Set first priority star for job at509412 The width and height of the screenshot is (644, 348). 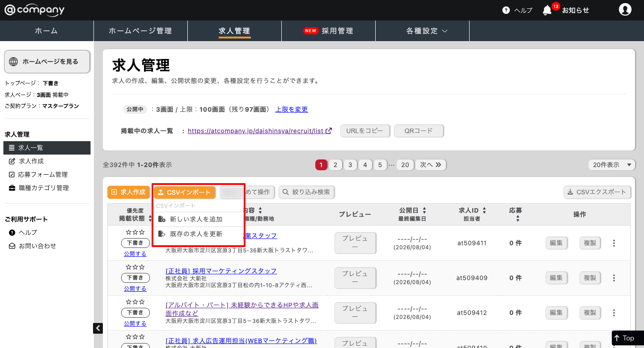point(129,302)
